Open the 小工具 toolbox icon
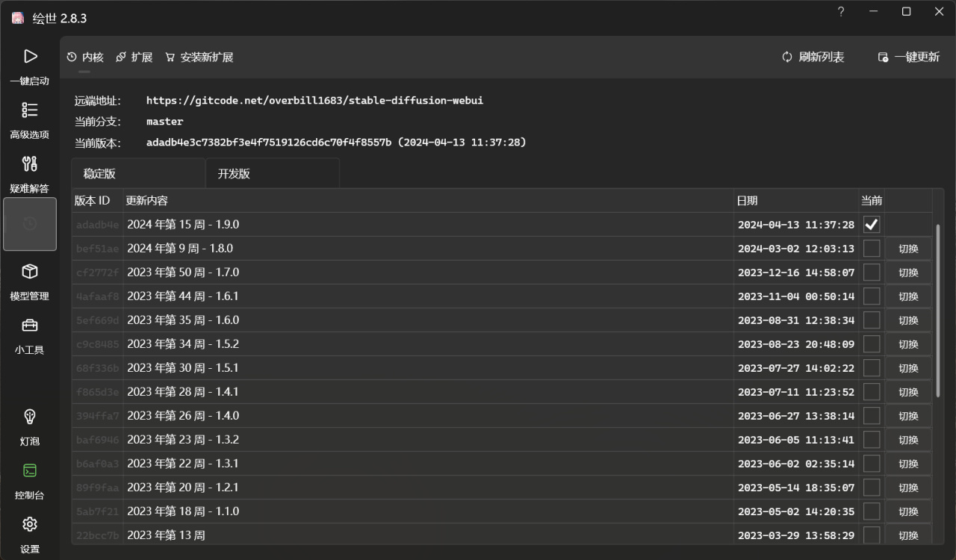 30,326
